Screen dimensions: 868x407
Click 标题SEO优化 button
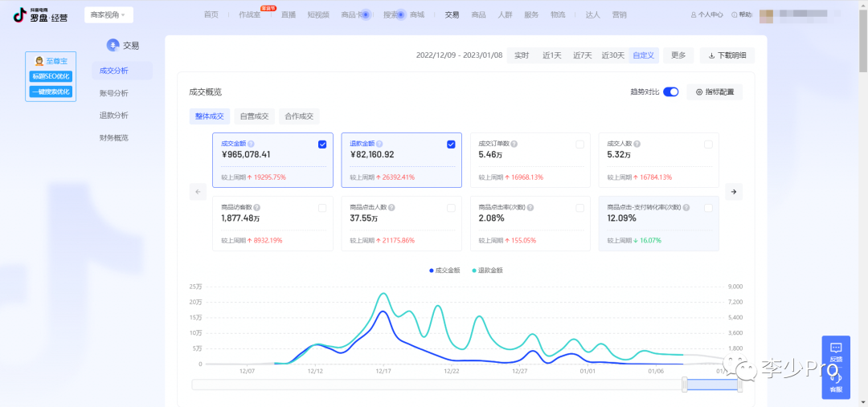coord(51,76)
